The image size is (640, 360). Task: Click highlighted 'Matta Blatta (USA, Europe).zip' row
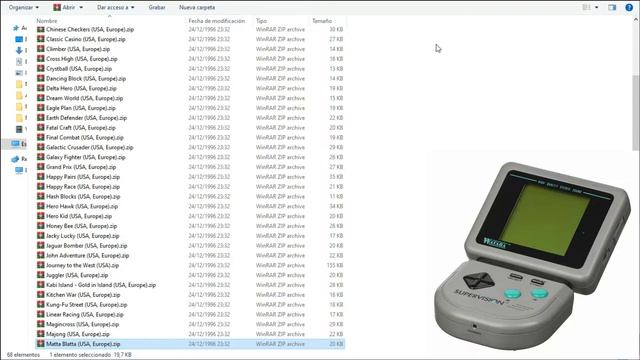[x=190, y=344]
